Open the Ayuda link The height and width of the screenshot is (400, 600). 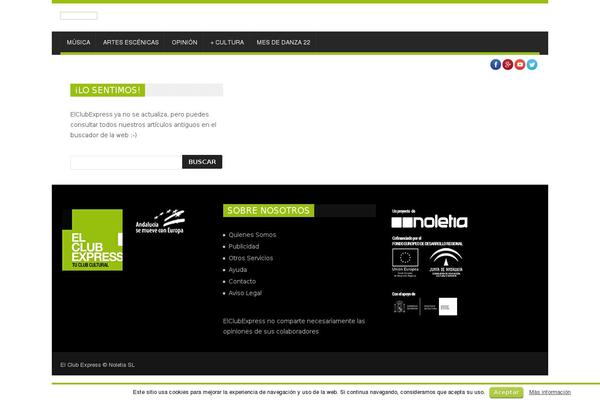pos(238,269)
